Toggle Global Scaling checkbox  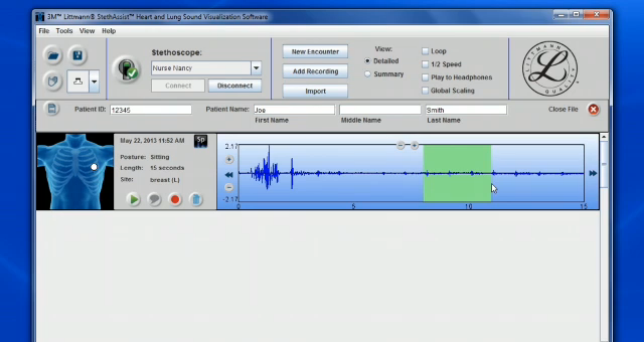(425, 91)
